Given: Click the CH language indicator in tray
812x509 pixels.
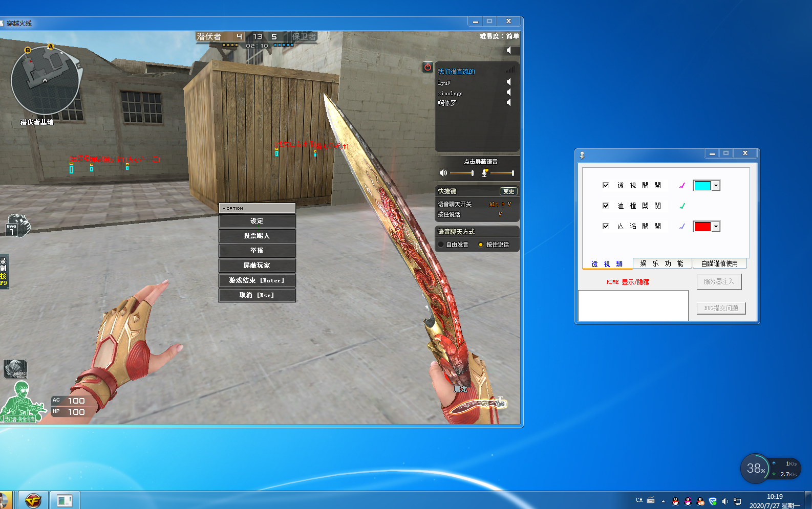Looking at the screenshot, I should tap(639, 500).
